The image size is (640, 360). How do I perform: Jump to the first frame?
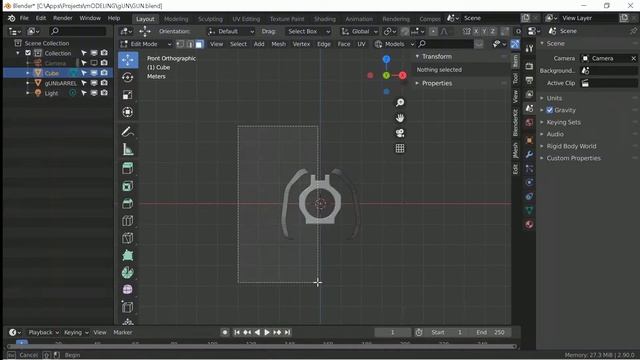(237, 333)
